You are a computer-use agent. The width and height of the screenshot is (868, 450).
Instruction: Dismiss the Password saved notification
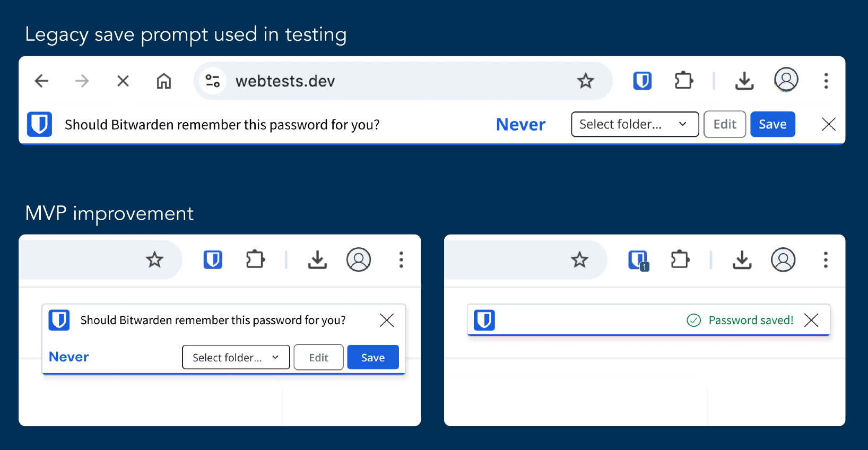point(811,320)
